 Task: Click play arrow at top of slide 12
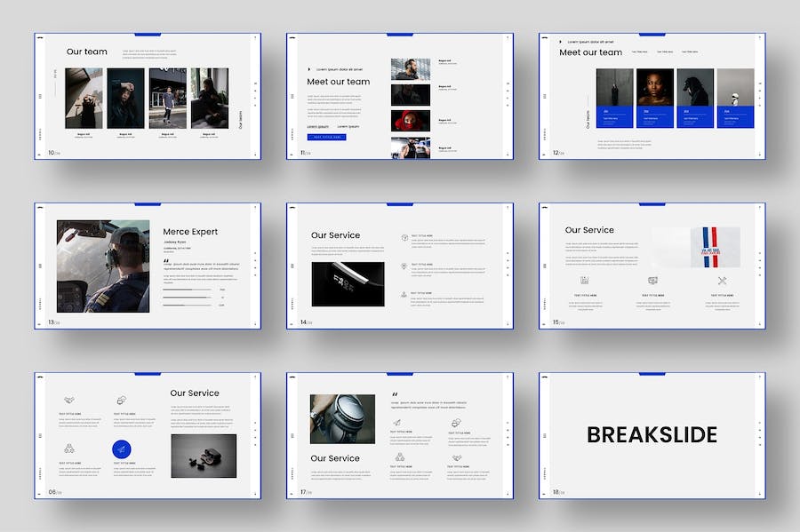click(x=560, y=42)
